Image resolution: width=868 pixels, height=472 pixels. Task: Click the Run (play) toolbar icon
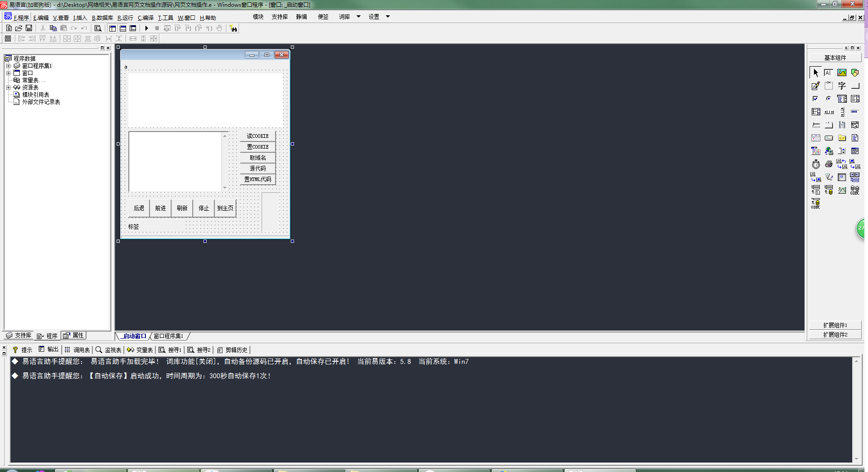click(146, 28)
